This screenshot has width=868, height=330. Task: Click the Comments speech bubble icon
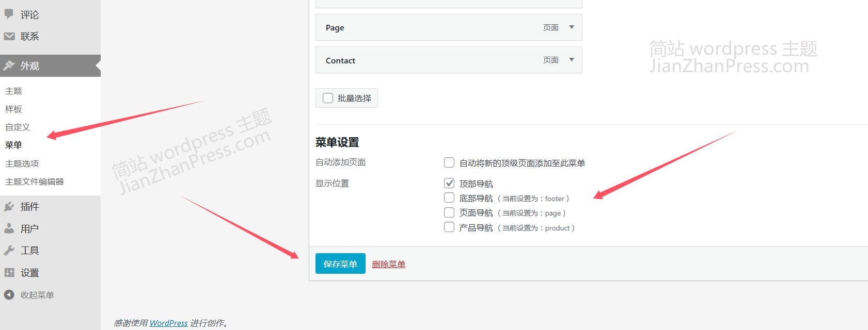(9, 14)
